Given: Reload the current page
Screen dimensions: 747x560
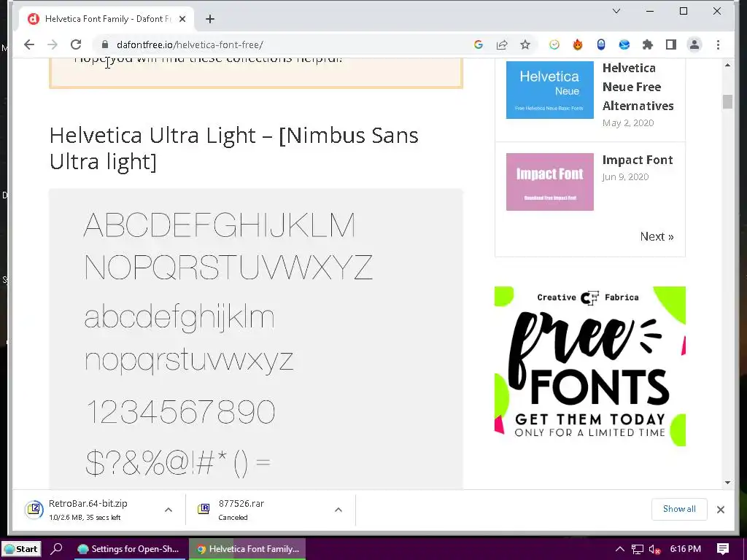Looking at the screenshot, I should 76,44.
